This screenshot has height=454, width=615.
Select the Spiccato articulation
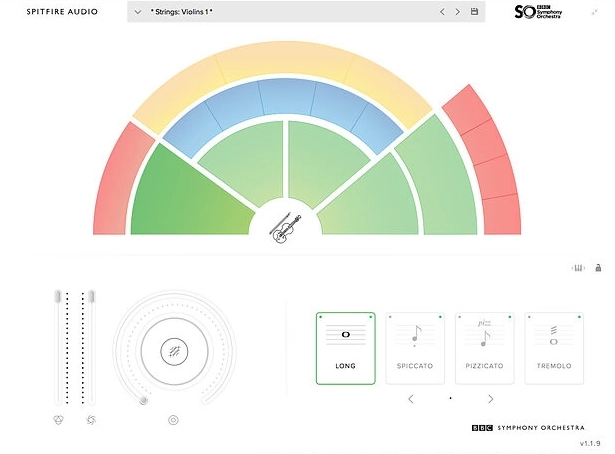(x=415, y=347)
